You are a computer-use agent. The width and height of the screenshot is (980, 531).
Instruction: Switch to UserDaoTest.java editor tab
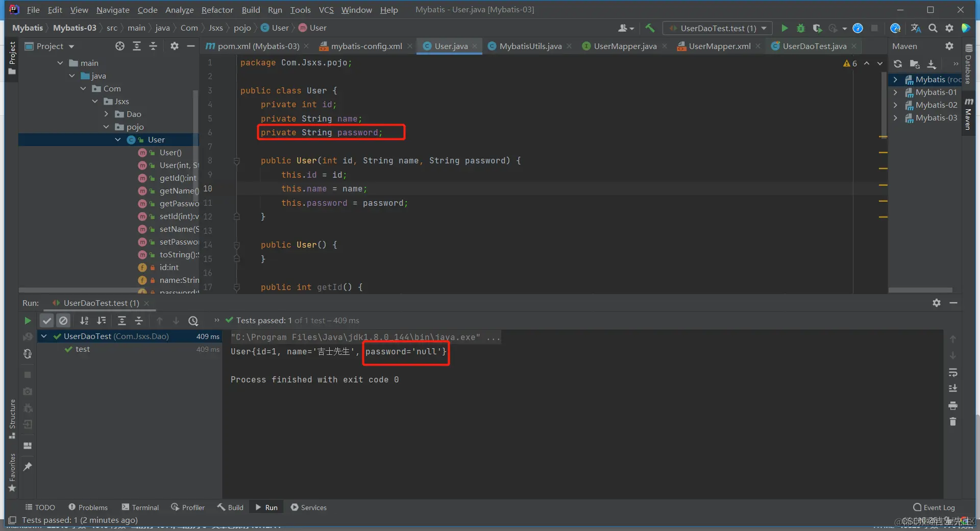tap(814, 46)
